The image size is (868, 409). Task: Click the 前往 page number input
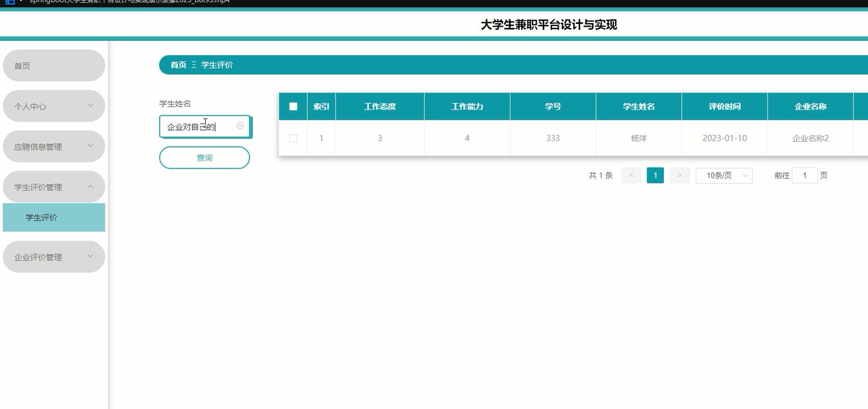point(804,176)
